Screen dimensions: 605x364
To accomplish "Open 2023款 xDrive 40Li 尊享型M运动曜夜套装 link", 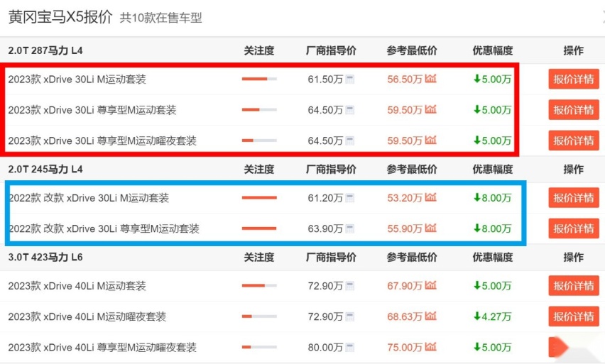I will pyautogui.click(x=102, y=348).
